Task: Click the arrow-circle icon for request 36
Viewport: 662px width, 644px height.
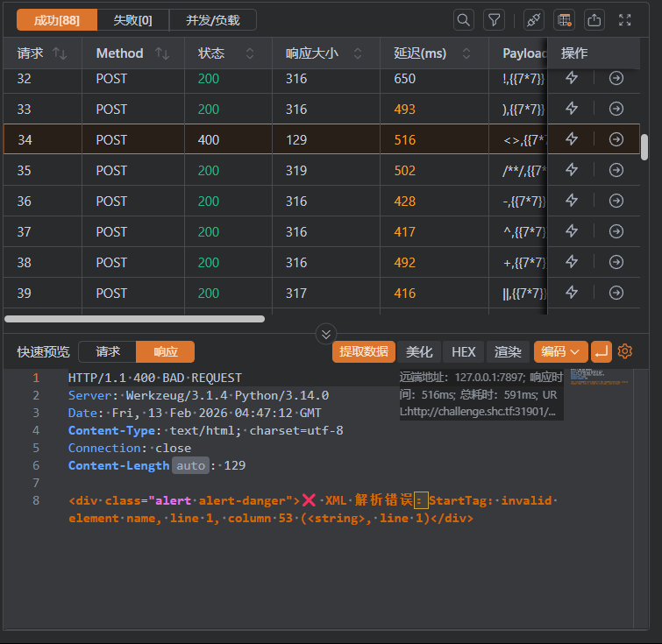Action: (x=616, y=201)
